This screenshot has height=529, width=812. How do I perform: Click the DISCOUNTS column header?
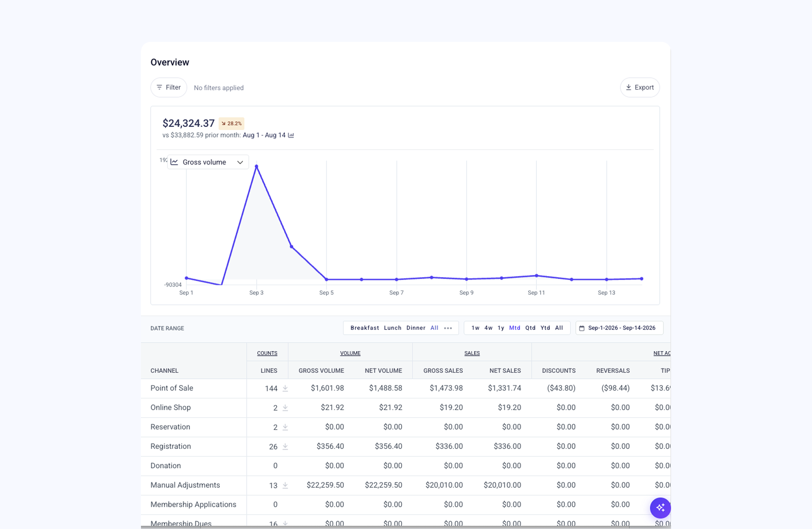click(559, 371)
